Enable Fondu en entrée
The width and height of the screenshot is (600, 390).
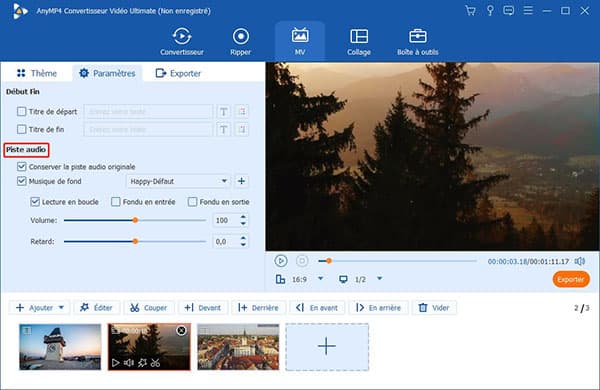coord(116,202)
